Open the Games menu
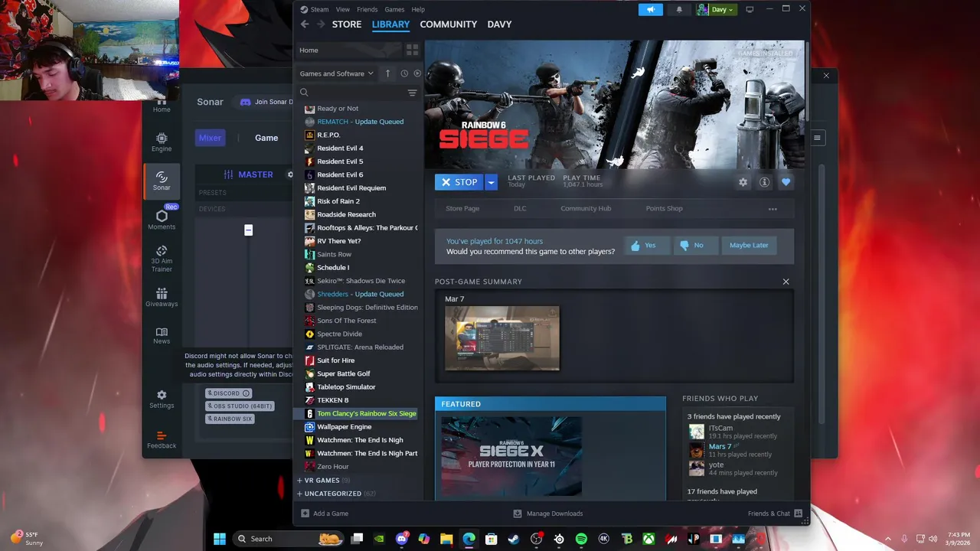 point(394,9)
